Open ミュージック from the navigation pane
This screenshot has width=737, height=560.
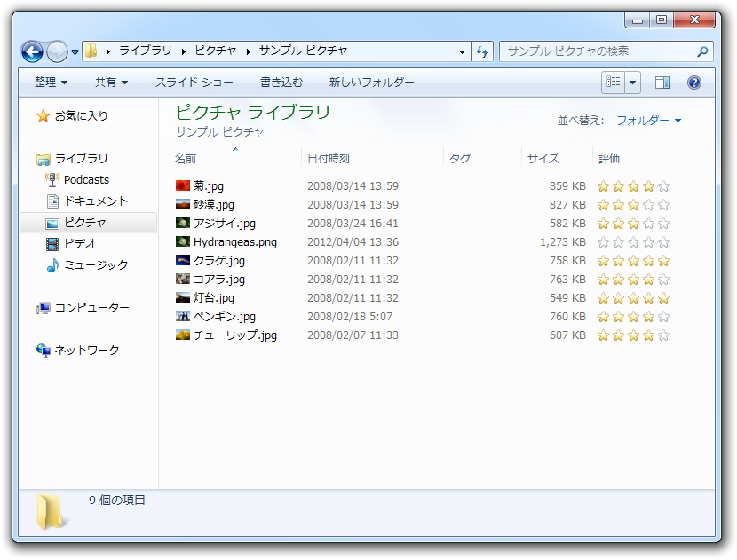pos(96,264)
